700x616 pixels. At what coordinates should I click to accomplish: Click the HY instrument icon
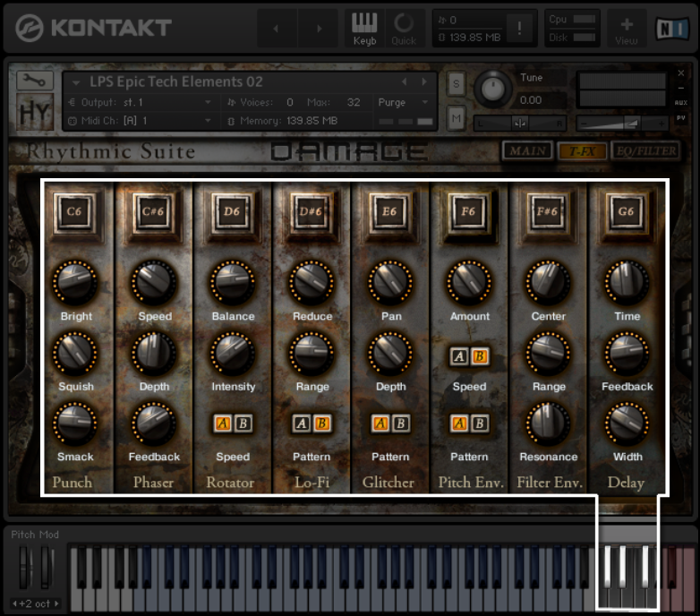pyautogui.click(x=35, y=112)
